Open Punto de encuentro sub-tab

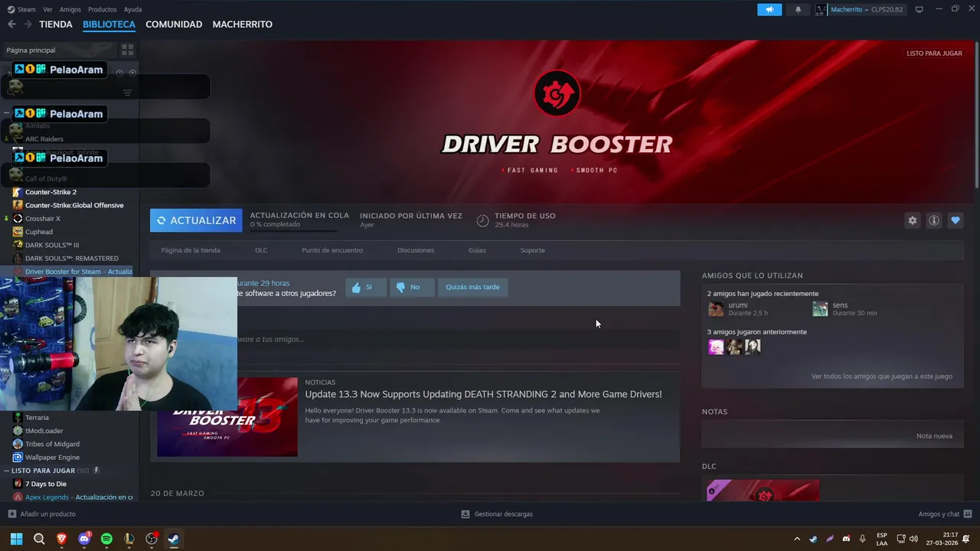(x=332, y=250)
